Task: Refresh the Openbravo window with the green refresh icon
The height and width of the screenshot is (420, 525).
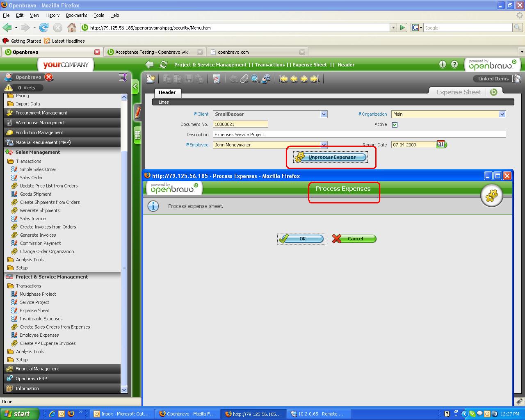Action: (x=163, y=64)
